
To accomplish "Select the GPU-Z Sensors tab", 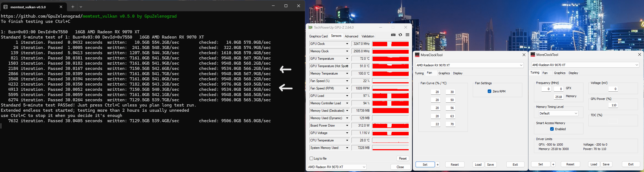I will (x=336, y=36).
